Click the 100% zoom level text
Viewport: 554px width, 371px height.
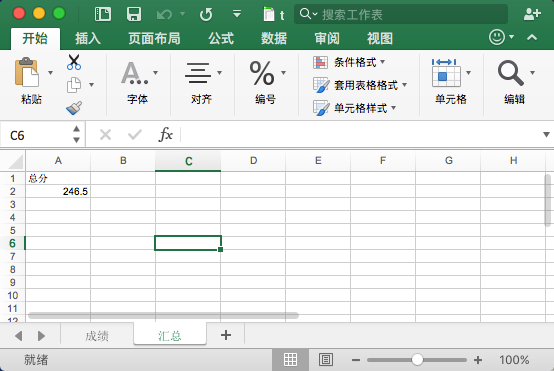click(x=514, y=360)
